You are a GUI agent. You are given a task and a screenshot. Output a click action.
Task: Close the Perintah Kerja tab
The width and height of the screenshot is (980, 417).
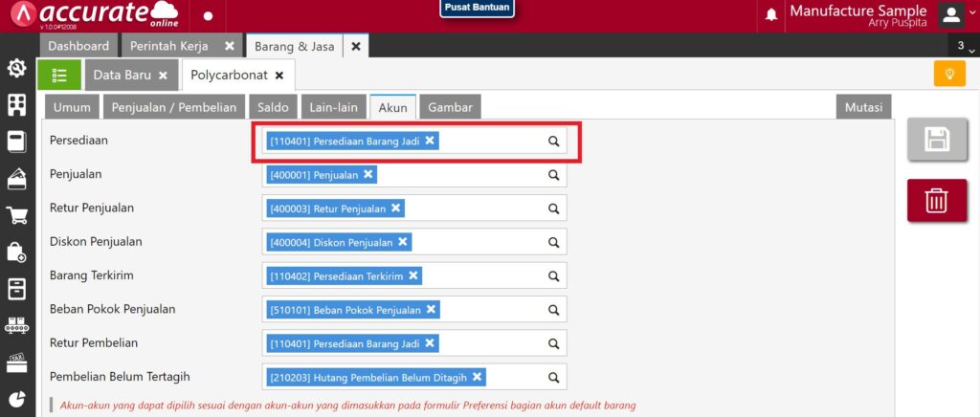tap(230, 46)
